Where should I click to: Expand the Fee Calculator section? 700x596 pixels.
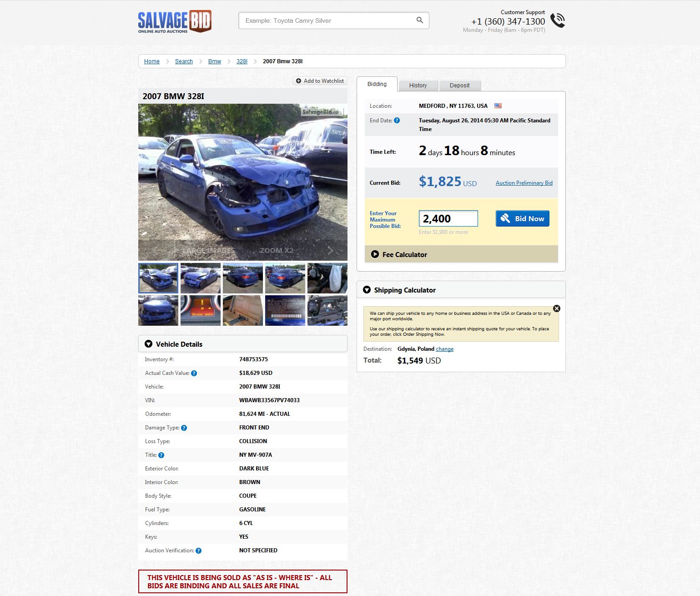click(x=461, y=254)
